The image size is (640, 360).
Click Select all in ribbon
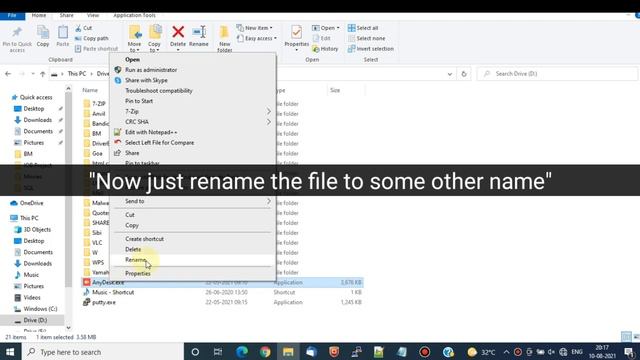363,28
